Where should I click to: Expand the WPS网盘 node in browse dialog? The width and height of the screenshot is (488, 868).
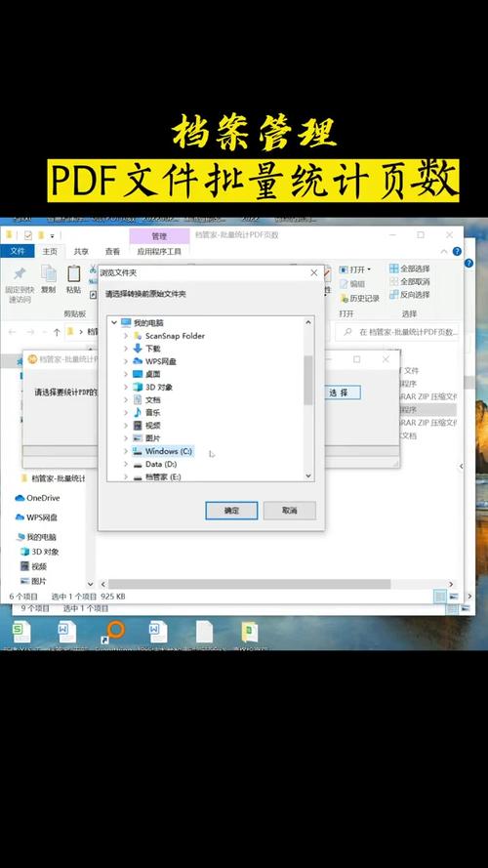point(126,361)
